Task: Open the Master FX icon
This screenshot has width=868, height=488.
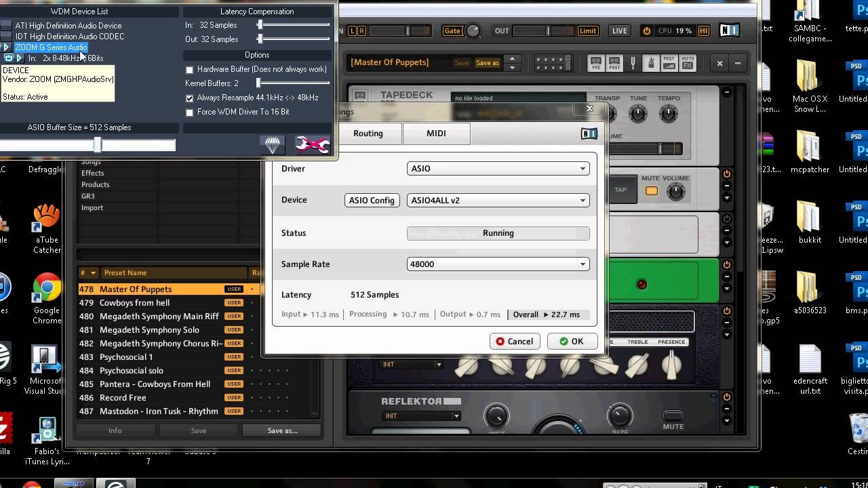Action: [x=688, y=63]
